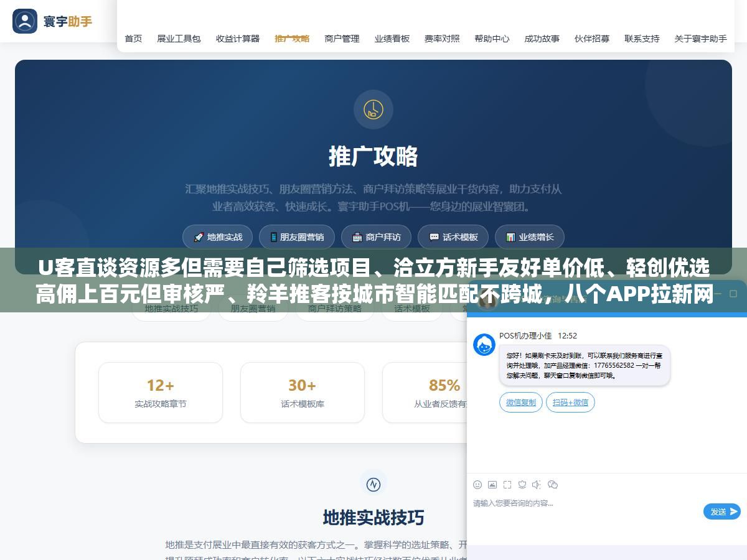Open 费率对照 navigation item
The height and width of the screenshot is (560, 747).
click(442, 39)
